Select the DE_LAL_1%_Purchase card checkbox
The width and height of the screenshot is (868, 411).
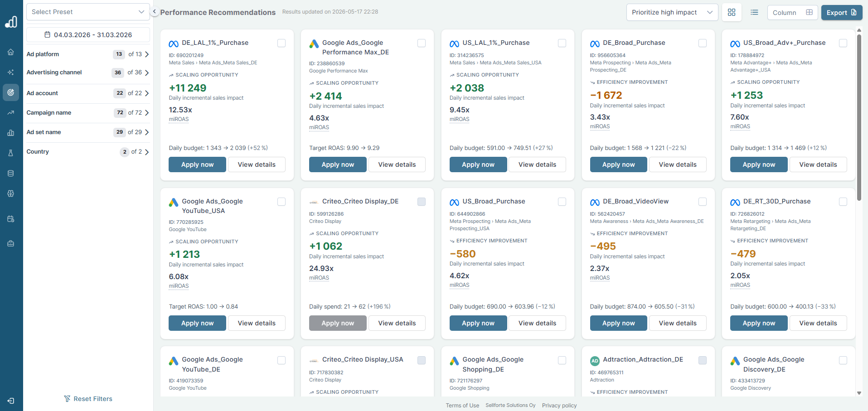[x=281, y=43]
